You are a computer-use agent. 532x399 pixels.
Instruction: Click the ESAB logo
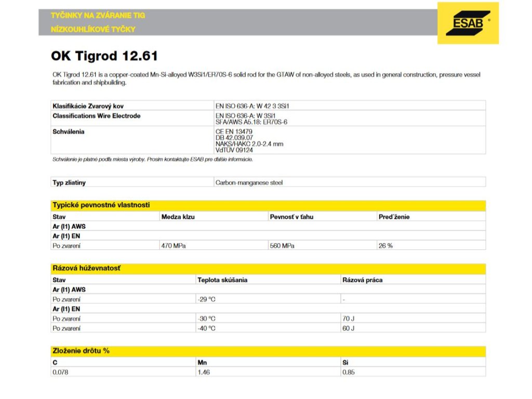point(468,23)
